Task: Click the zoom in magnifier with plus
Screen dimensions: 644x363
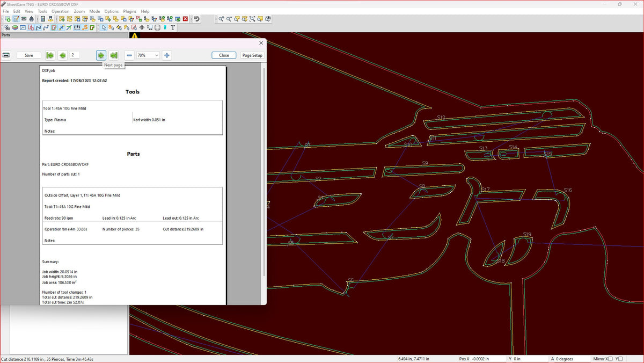Action: (221, 19)
